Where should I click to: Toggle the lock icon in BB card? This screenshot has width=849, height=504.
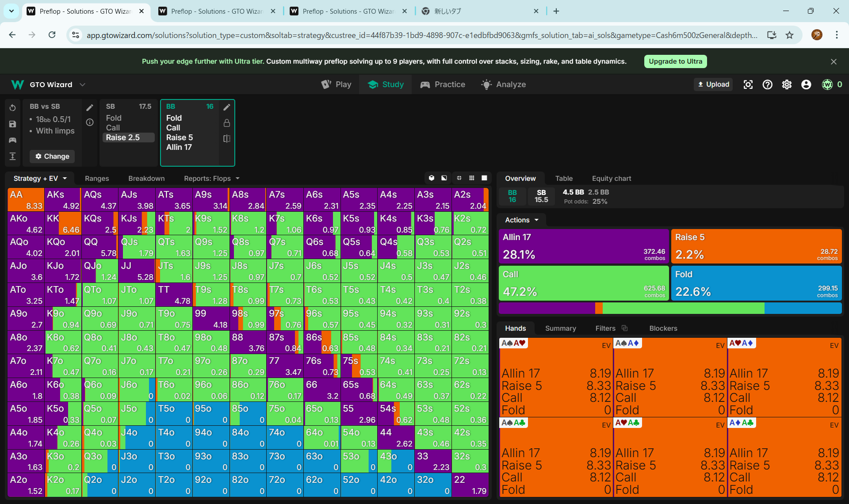pos(227,123)
